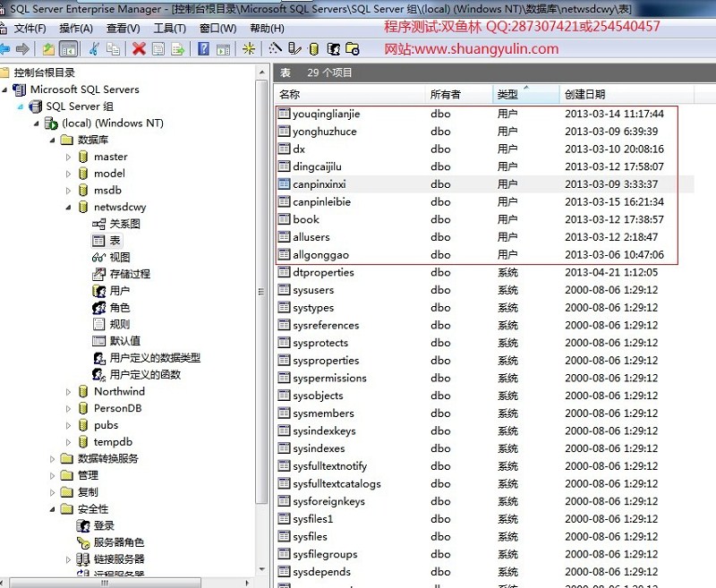
Task: Click the action pane toolbar icon
Action: (223, 49)
